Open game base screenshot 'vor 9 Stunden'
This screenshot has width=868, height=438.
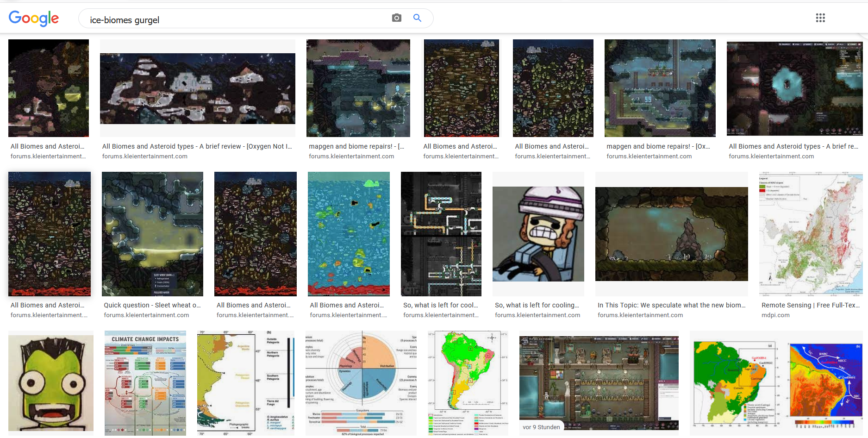point(599,383)
